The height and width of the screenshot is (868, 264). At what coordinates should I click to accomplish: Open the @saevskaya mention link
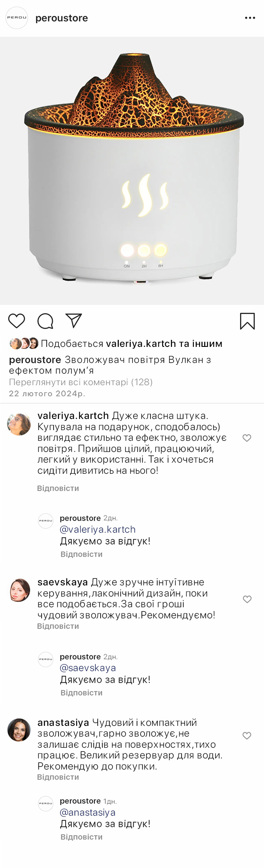(88, 668)
